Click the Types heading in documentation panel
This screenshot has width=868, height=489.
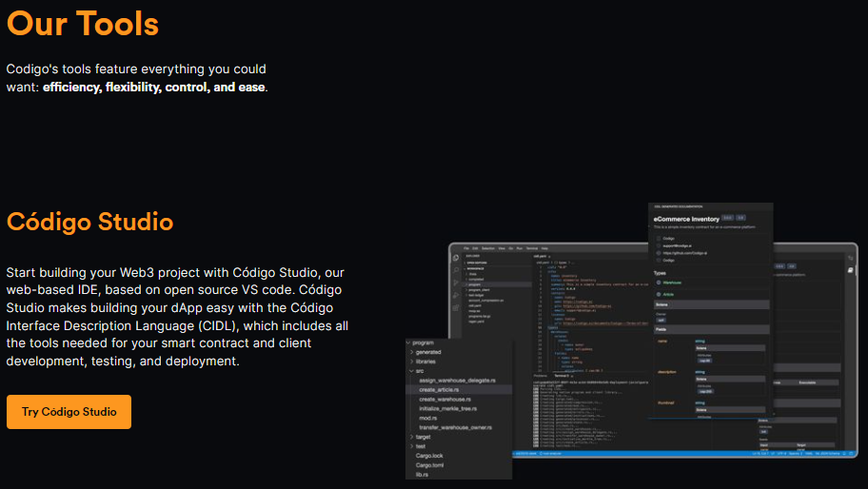pyautogui.click(x=660, y=273)
